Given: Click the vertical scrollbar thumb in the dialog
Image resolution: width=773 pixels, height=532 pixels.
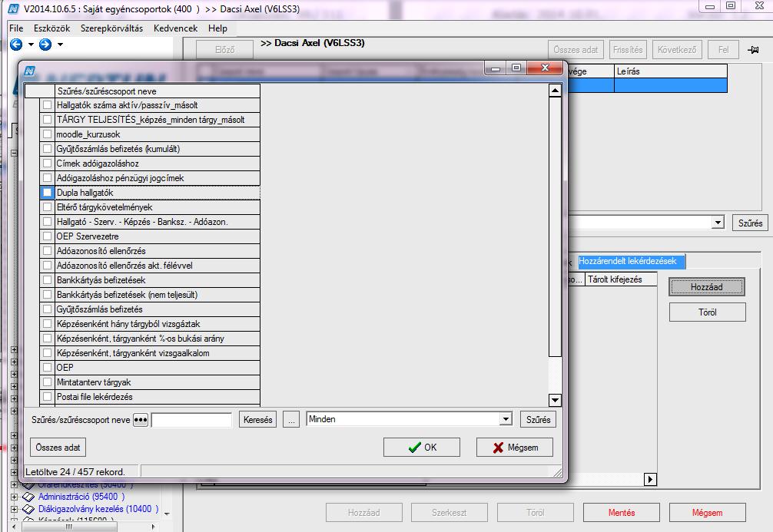Looking at the screenshot, I should click(555, 226).
